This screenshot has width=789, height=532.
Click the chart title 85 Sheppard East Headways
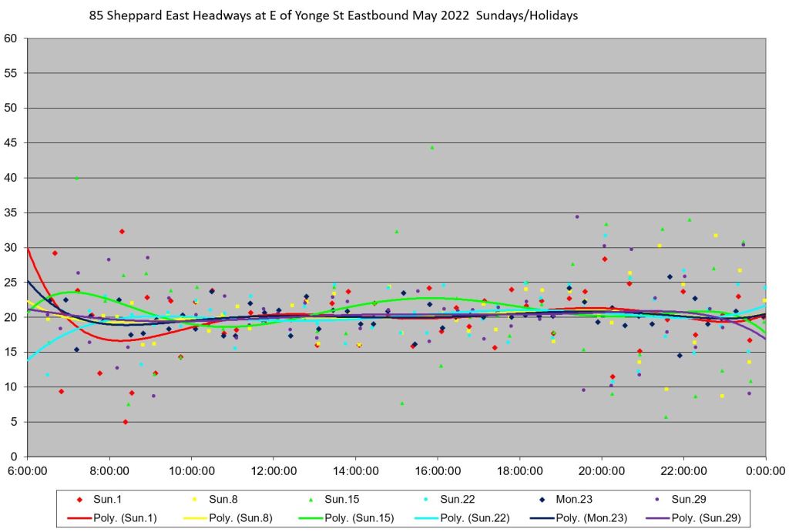[x=338, y=15]
